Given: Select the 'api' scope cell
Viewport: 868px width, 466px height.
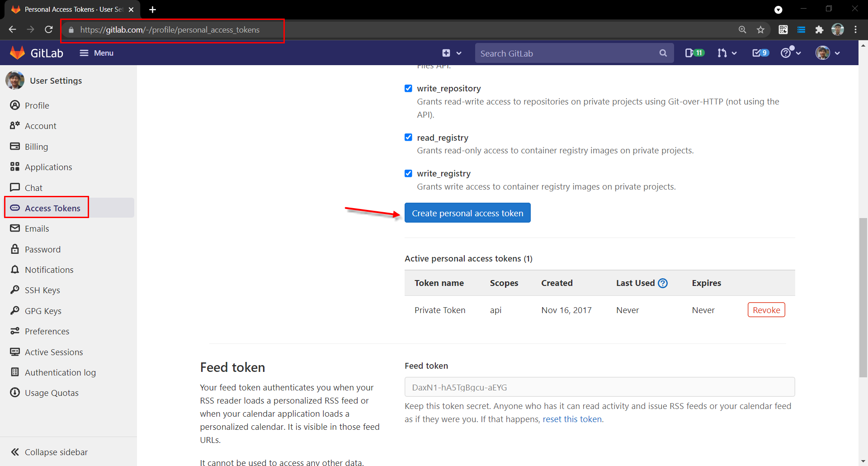Looking at the screenshot, I should tap(496, 310).
